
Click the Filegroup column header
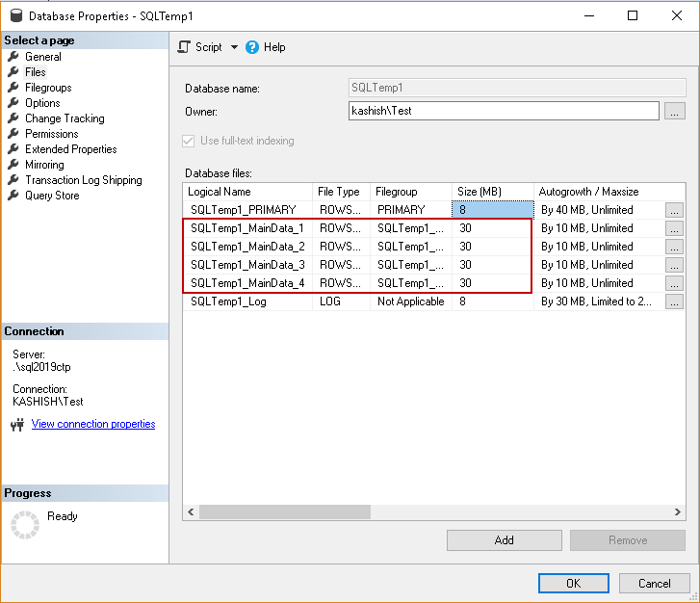(x=411, y=192)
